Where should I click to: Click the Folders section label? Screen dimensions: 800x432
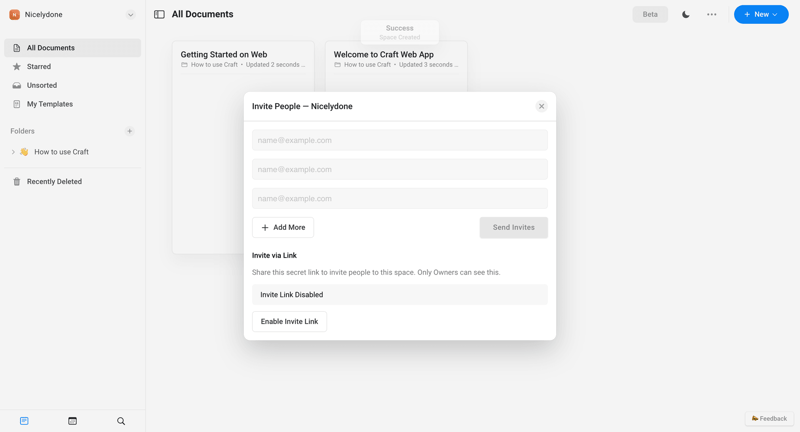tap(22, 131)
